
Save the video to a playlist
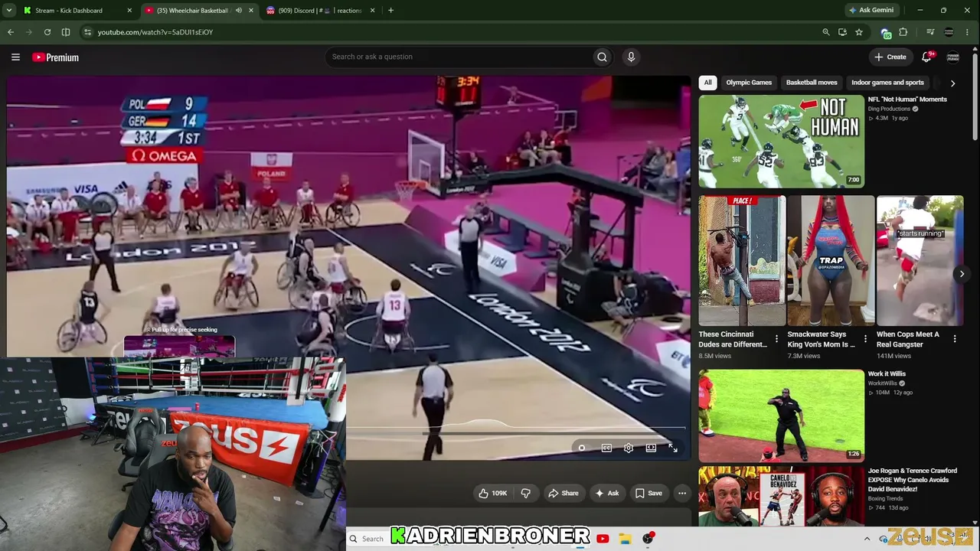pyautogui.click(x=648, y=493)
